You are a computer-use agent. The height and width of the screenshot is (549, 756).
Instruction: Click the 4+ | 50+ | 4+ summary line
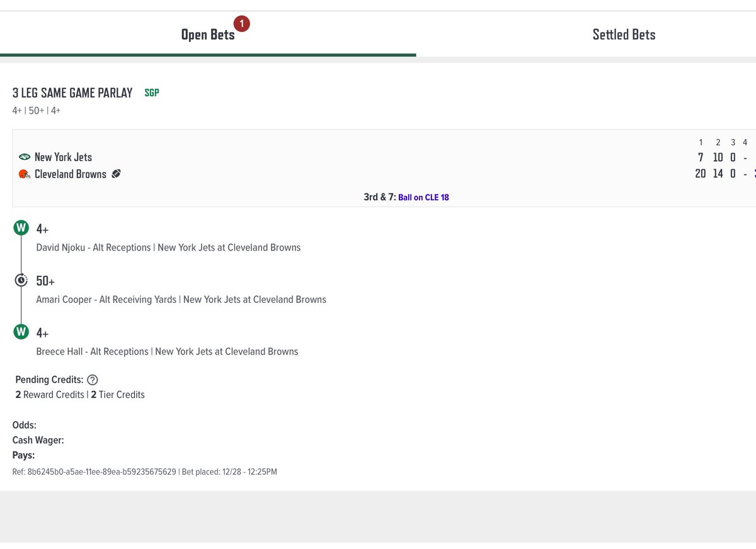pos(37,110)
